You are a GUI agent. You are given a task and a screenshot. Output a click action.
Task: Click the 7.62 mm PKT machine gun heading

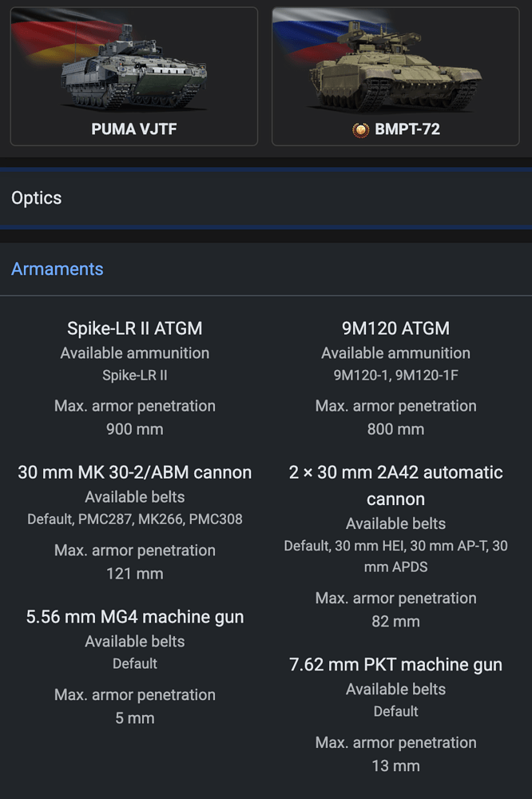(x=395, y=664)
